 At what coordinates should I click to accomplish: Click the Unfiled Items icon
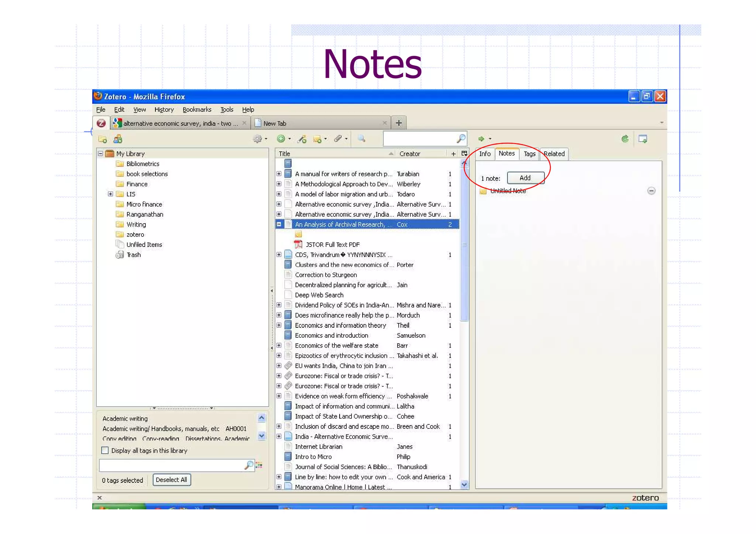pos(120,244)
